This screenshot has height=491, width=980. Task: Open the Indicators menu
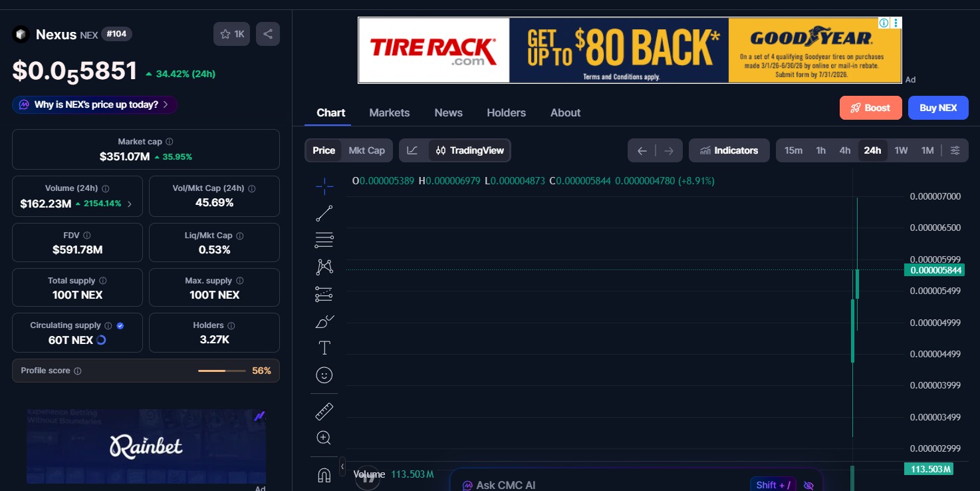[729, 150]
